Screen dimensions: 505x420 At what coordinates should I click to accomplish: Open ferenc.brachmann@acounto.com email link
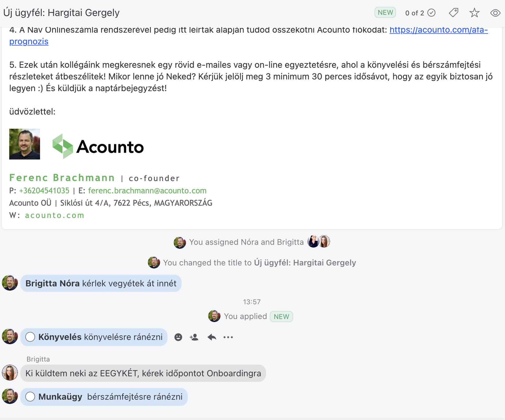(x=147, y=191)
